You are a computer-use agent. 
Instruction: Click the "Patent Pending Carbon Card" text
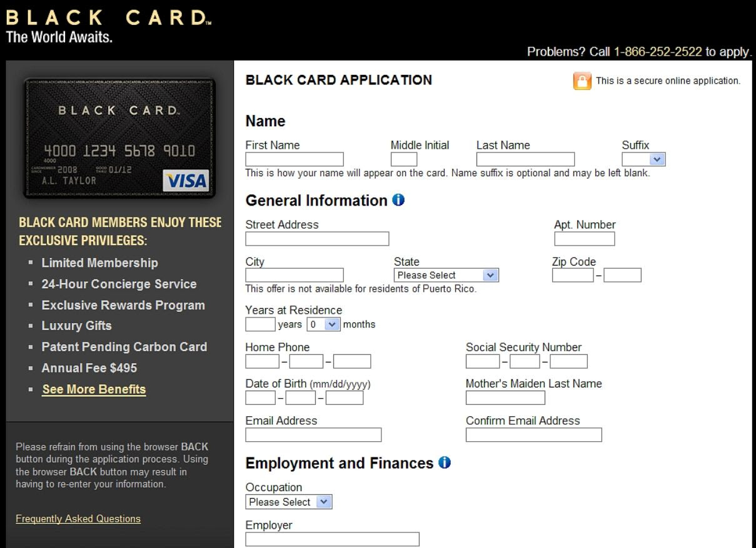click(124, 347)
